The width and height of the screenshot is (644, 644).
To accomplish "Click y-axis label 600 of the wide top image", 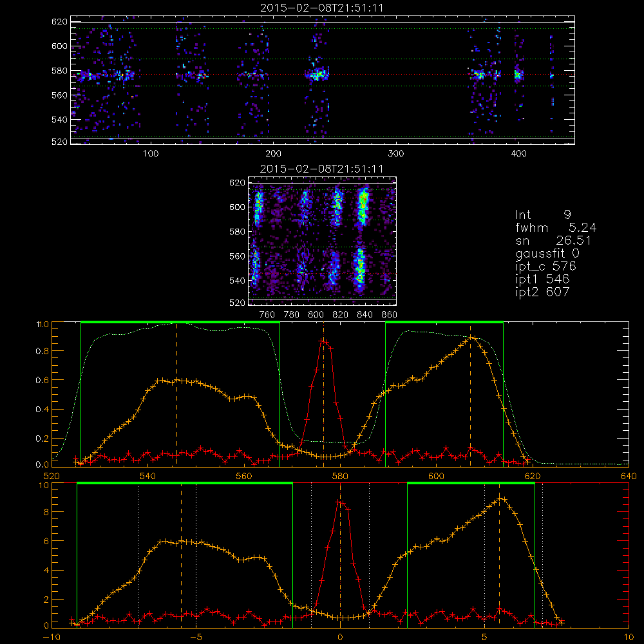I will click(59, 46).
